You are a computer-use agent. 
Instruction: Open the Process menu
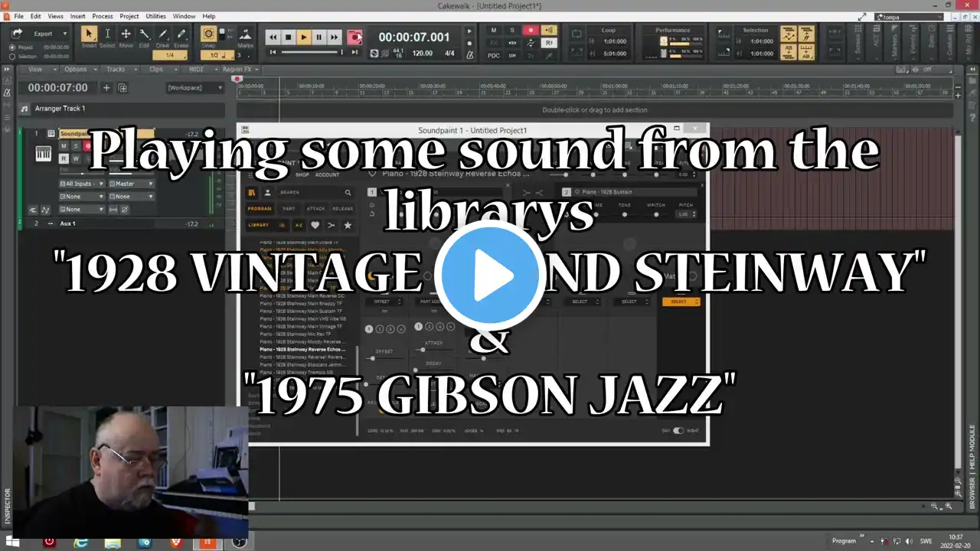click(x=103, y=16)
